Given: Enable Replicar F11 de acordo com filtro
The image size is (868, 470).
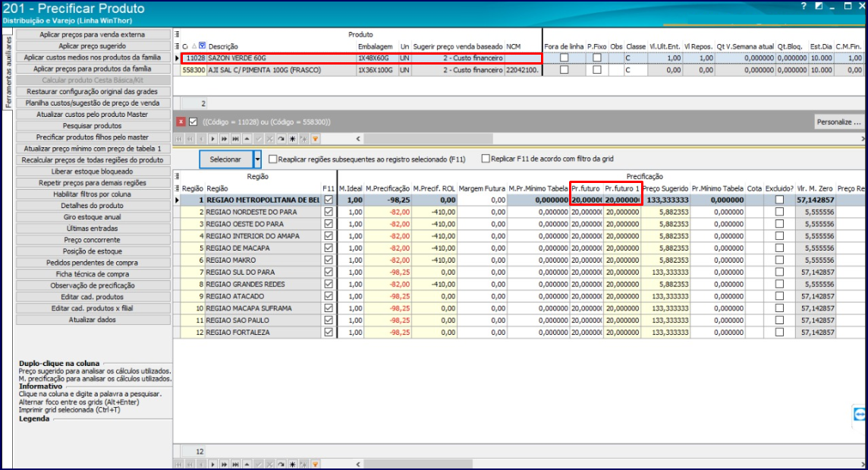Looking at the screenshot, I should [486, 159].
